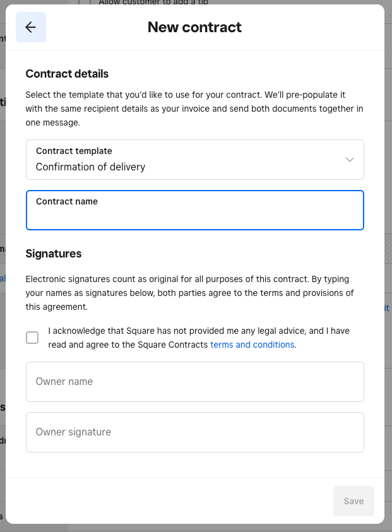Image resolution: width=392 pixels, height=532 pixels.
Task: Navigate back using the left arrow icon
Action: click(x=30, y=27)
